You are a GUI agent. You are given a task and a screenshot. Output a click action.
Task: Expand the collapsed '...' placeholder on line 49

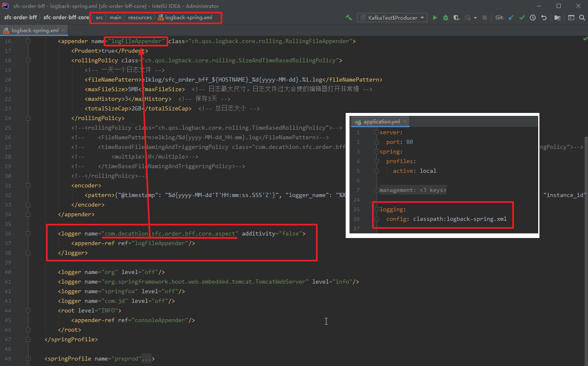146,358
